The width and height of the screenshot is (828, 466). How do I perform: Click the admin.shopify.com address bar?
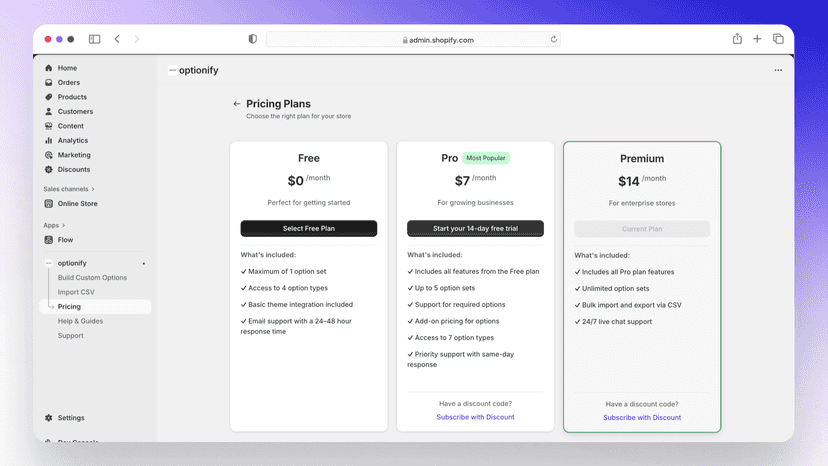pyautogui.click(x=413, y=40)
